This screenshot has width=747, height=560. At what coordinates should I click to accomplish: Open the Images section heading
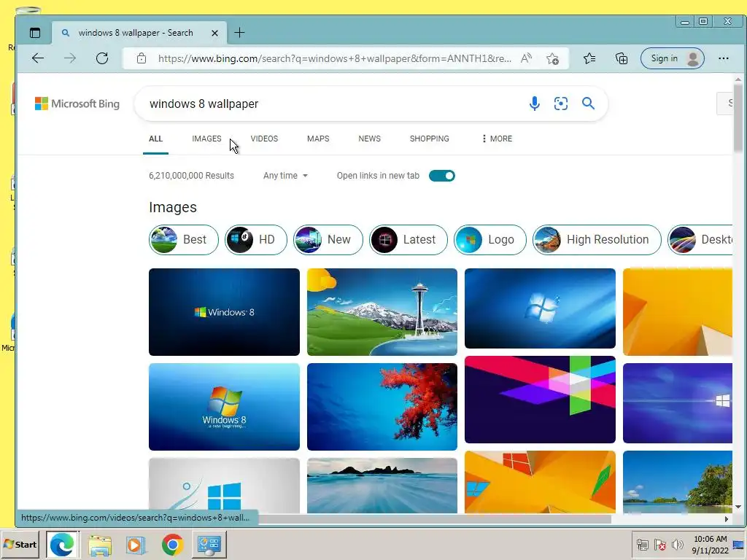173,207
